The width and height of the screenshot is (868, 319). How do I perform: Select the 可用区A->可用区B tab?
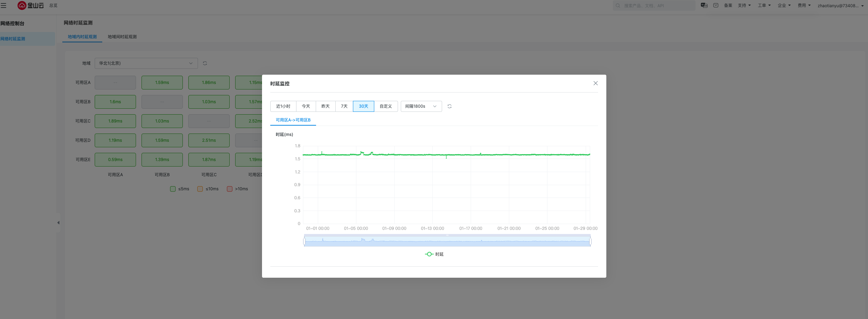coord(293,120)
